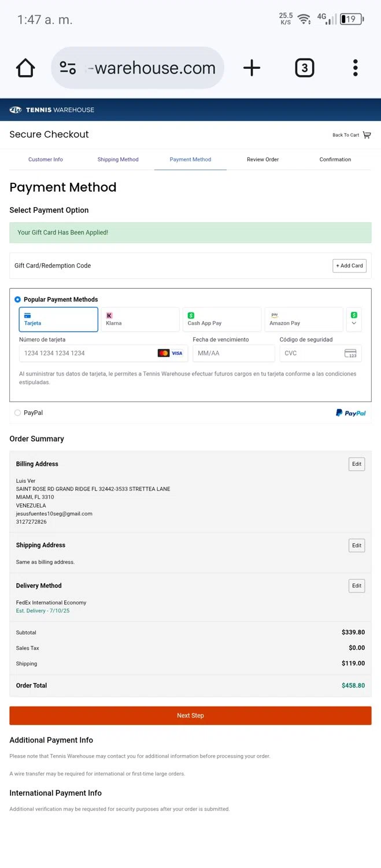Edit the Shipping Address
Image resolution: width=381 pixels, height=868 pixels.
[357, 545]
